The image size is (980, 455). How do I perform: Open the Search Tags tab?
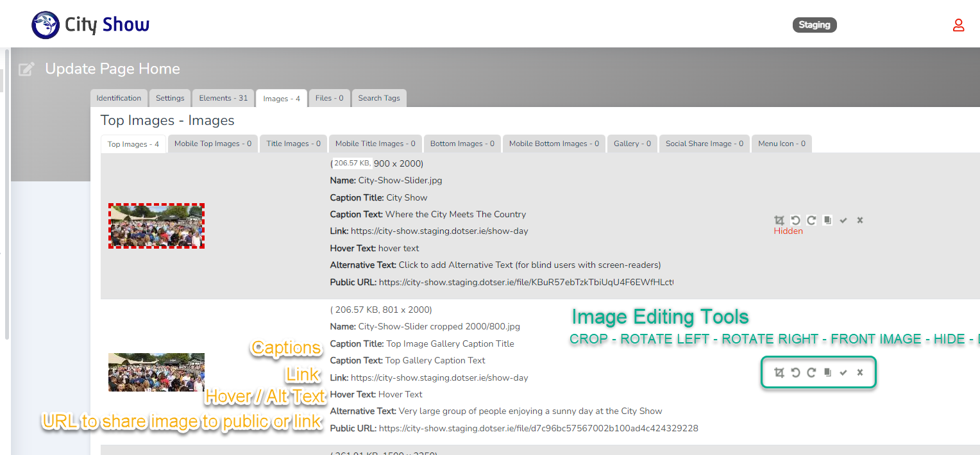(x=378, y=98)
